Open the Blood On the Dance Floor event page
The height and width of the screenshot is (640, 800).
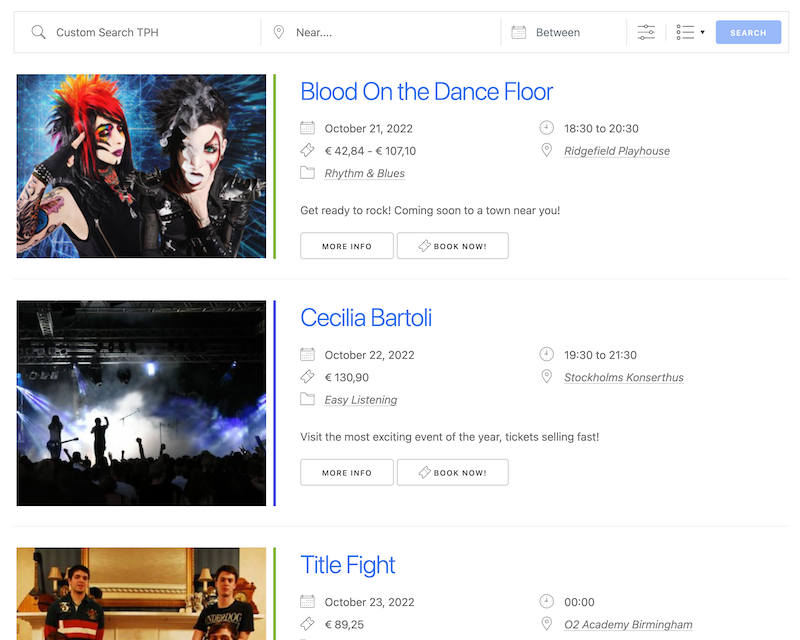pos(426,91)
